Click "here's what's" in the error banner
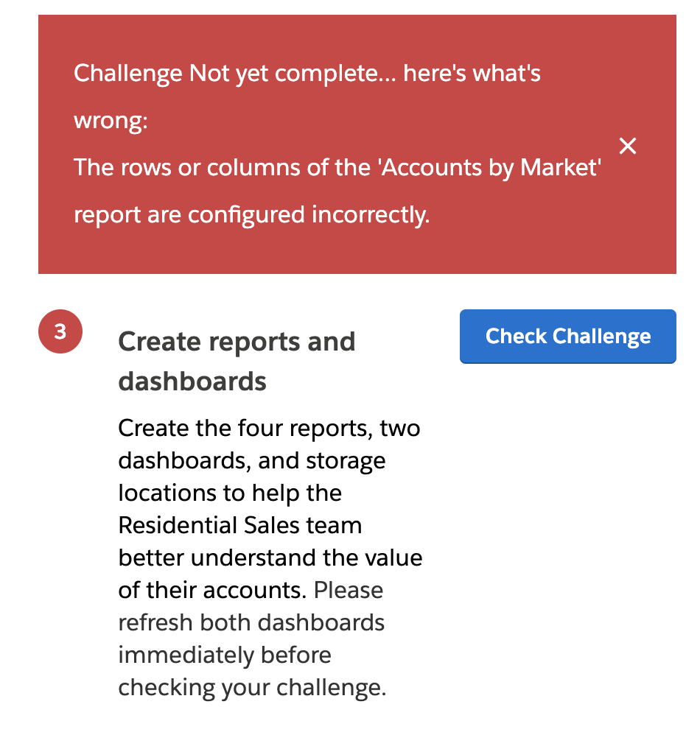700x735 pixels. tap(472, 74)
